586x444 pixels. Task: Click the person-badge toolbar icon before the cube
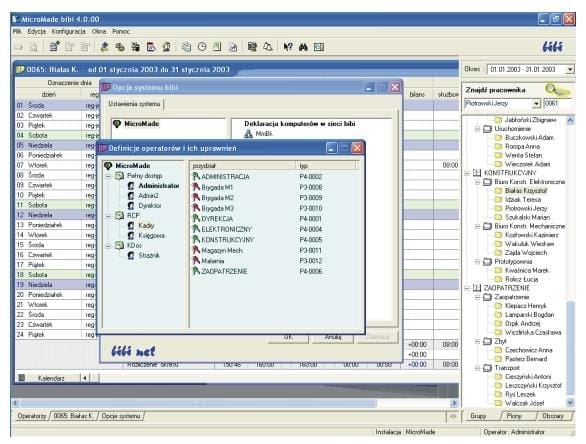coord(166,47)
